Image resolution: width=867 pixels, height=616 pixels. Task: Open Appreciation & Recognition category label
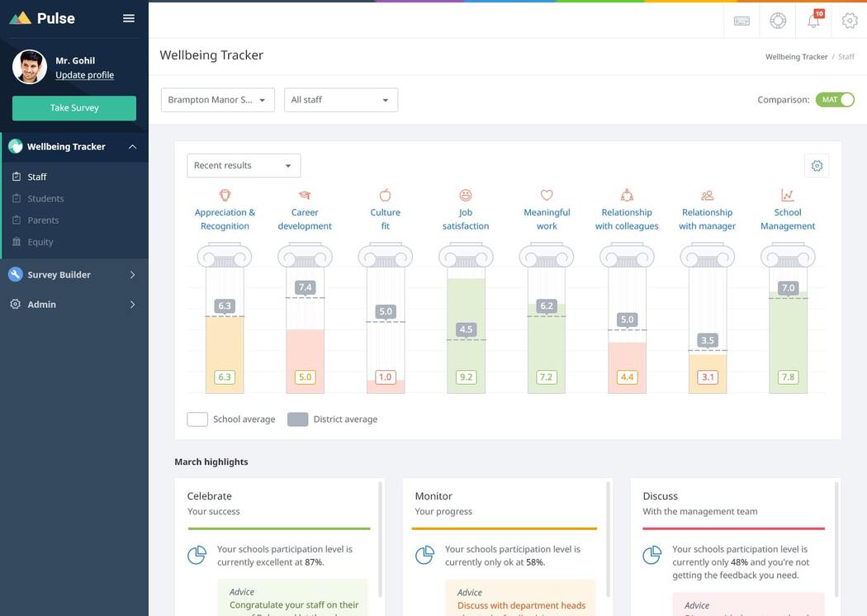click(x=225, y=219)
